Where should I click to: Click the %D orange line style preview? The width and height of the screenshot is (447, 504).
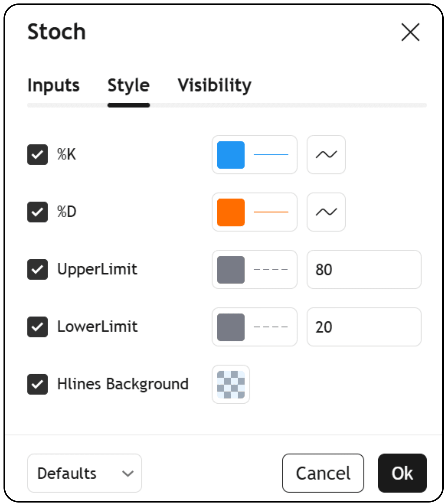point(271,212)
